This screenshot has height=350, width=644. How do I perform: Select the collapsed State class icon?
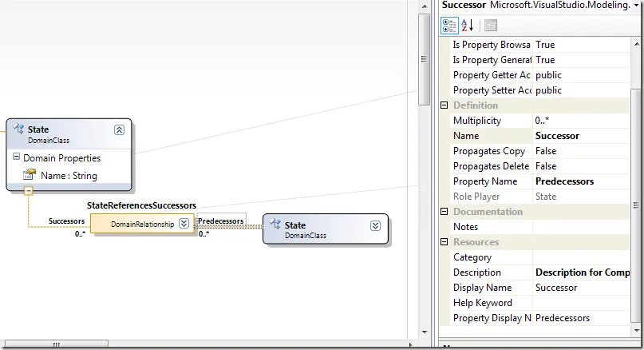coord(275,224)
